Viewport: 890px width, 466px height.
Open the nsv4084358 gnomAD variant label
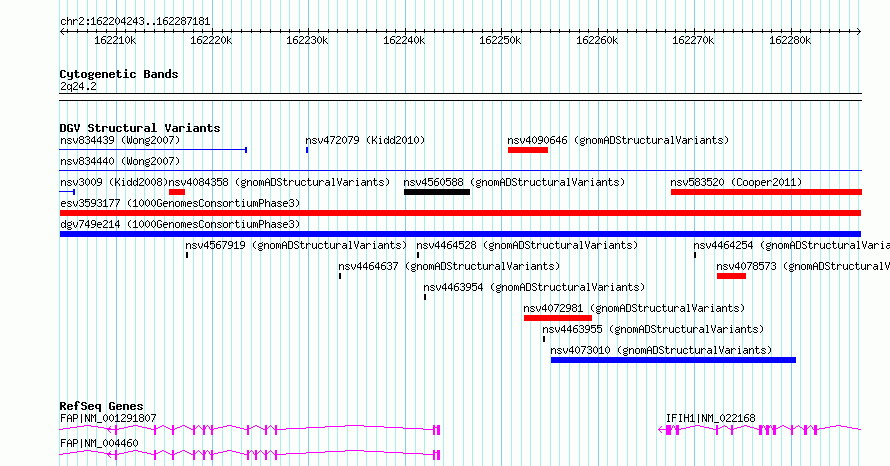tap(280, 182)
